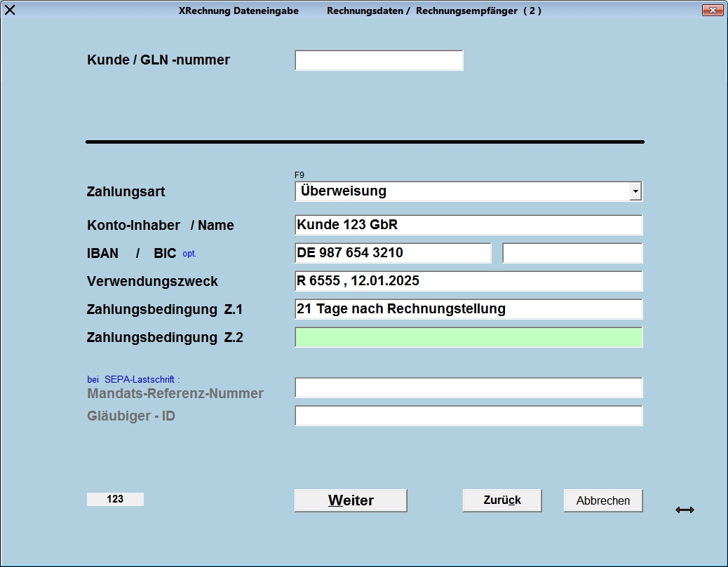
Task: Click the IBAN field containing DE 987 654 3210
Action: click(393, 253)
